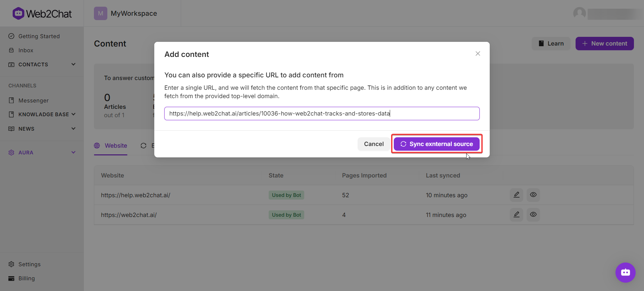
Task: Click the NEWS sidebar label
Action: pyautogui.click(x=26, y=129)
